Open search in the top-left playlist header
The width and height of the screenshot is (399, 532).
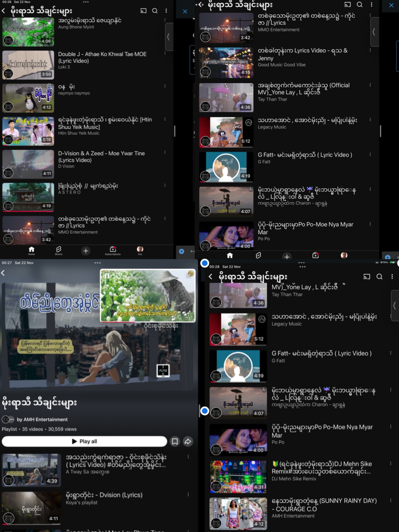tap(155, 11)
